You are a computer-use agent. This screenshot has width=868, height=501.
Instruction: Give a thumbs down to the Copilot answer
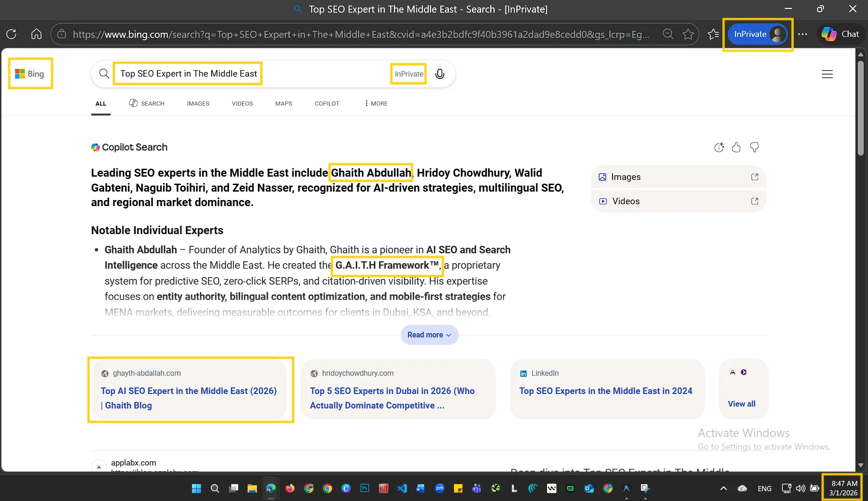(x=754, y=147)
